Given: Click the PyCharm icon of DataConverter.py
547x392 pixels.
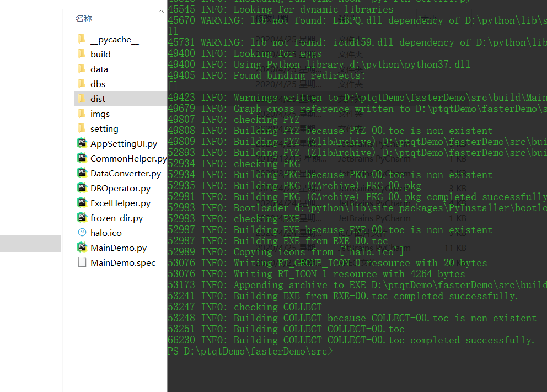Looking at the screenshot, I should [82, 173].
